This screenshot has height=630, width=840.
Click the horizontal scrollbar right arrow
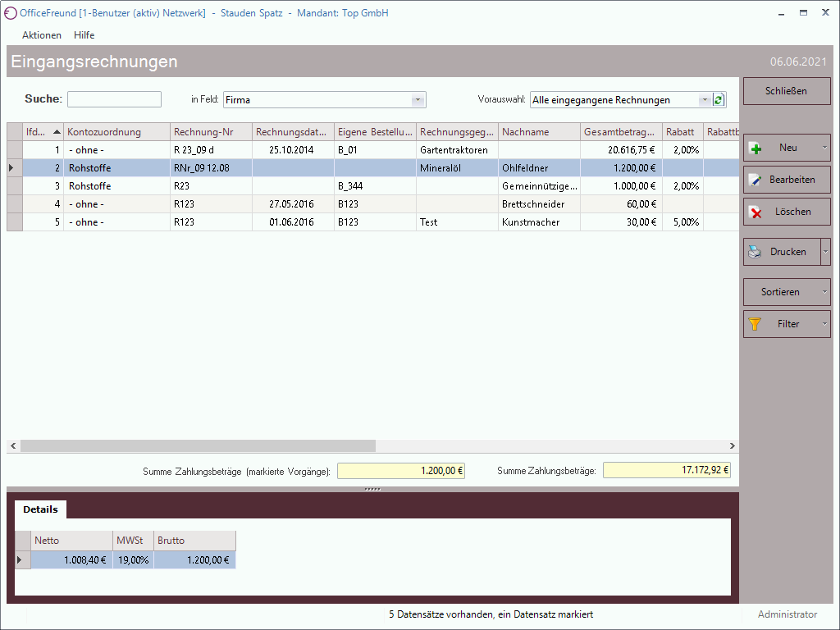tap(733, 446)
